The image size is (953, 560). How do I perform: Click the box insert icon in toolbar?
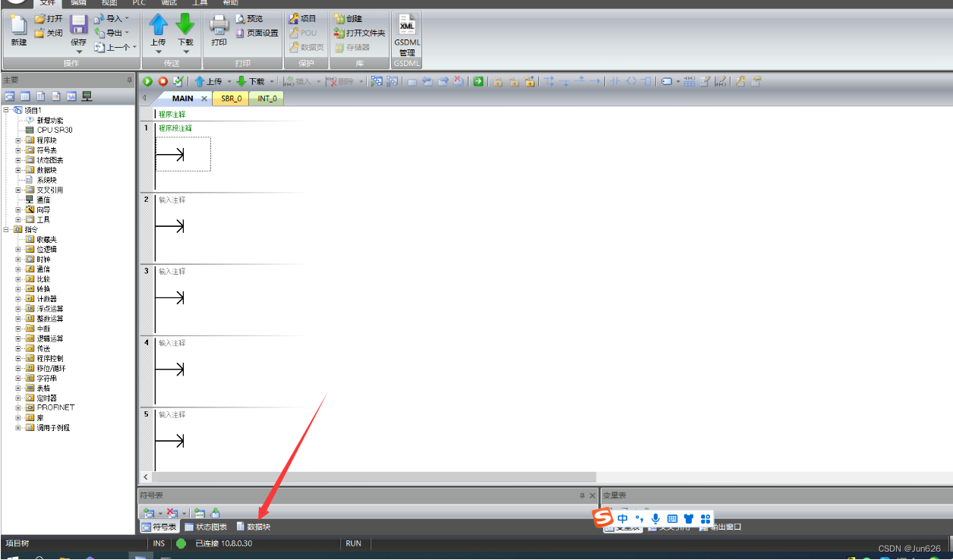[x=646, y=81]
